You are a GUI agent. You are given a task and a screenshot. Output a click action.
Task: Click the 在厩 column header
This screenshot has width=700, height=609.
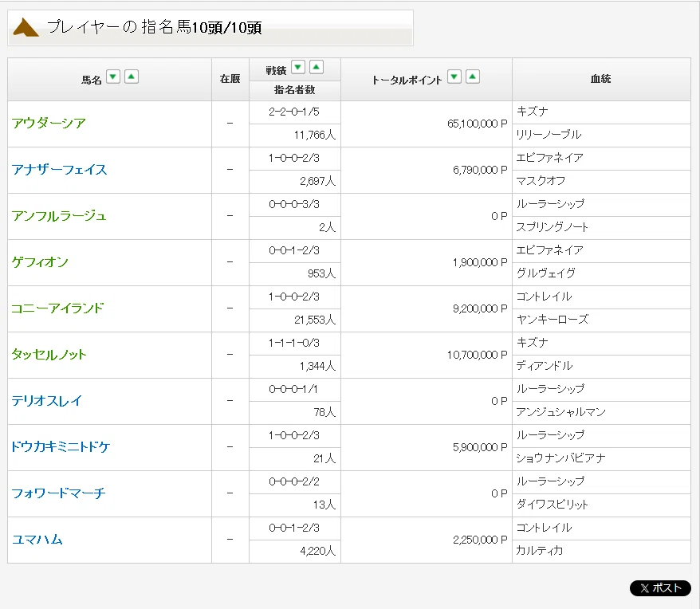tap(230, 79)
